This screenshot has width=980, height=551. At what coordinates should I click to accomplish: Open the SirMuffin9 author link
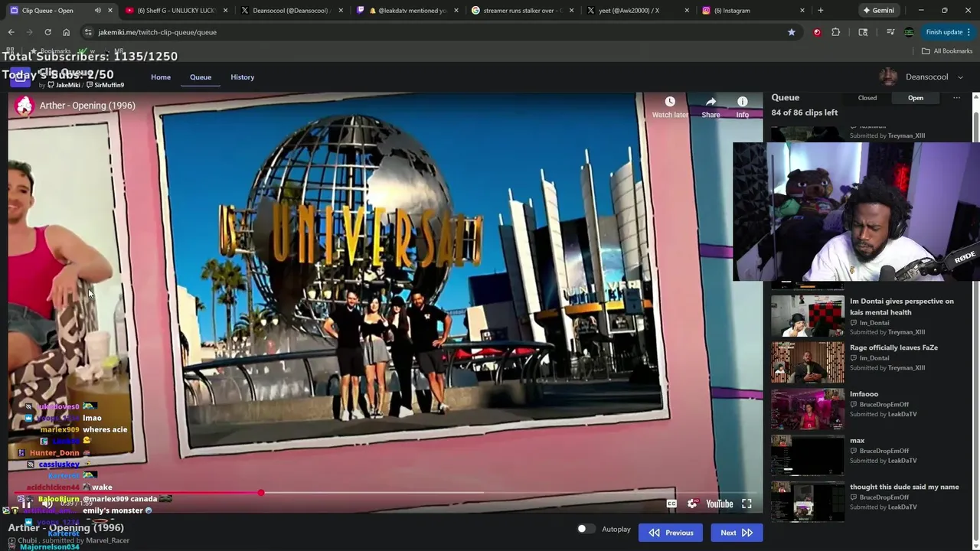point(106,85)
